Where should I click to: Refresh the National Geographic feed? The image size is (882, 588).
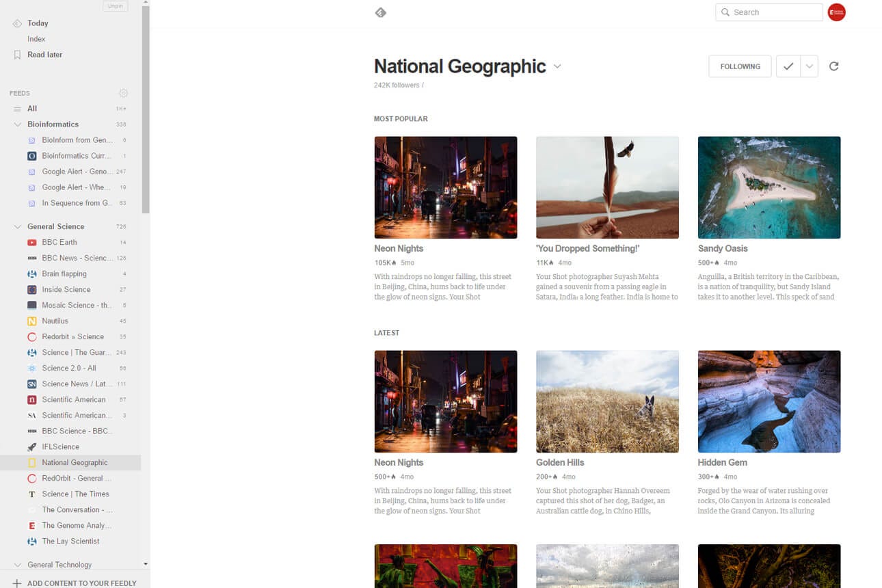[x=833, y=66]
